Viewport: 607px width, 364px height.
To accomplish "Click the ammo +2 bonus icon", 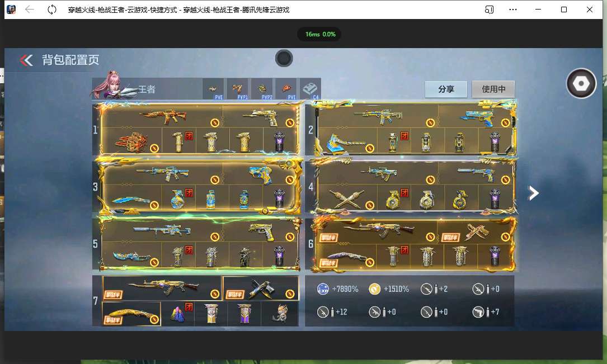I will click(427, 289).
